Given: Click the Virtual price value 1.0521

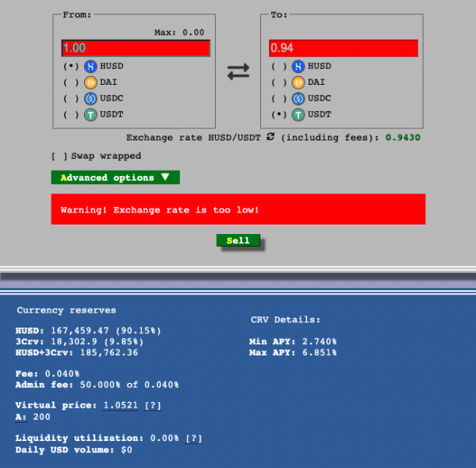Looking at the screenshot, I should pyautogui.click(x=121, y=405).
